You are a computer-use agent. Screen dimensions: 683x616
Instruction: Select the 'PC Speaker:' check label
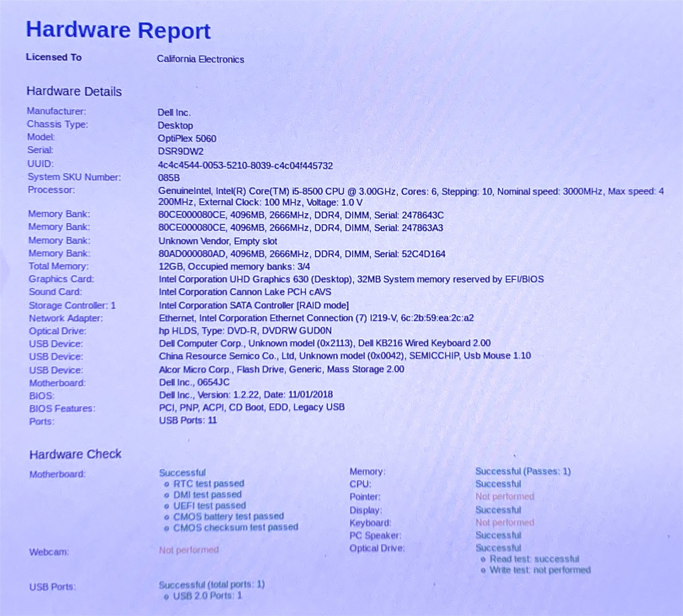pos(375,535)
